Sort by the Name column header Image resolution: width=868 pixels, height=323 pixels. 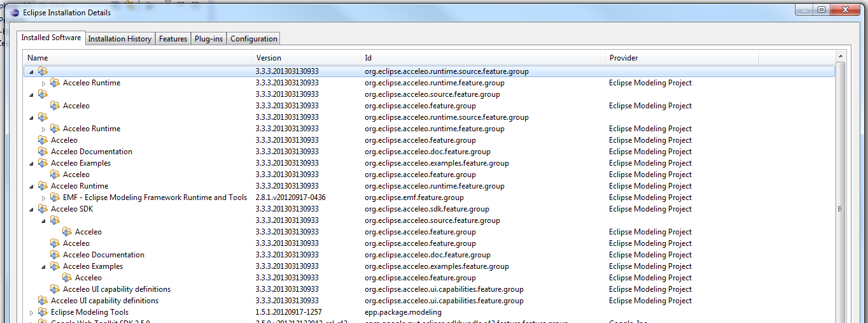139,58
